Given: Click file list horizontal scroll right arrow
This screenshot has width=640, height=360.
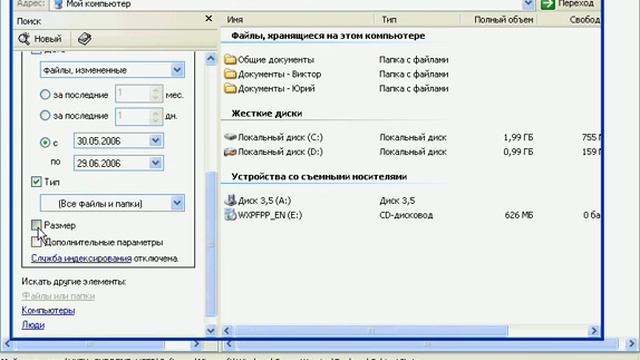Looking at the screenshot, I should tap(594, 330).
